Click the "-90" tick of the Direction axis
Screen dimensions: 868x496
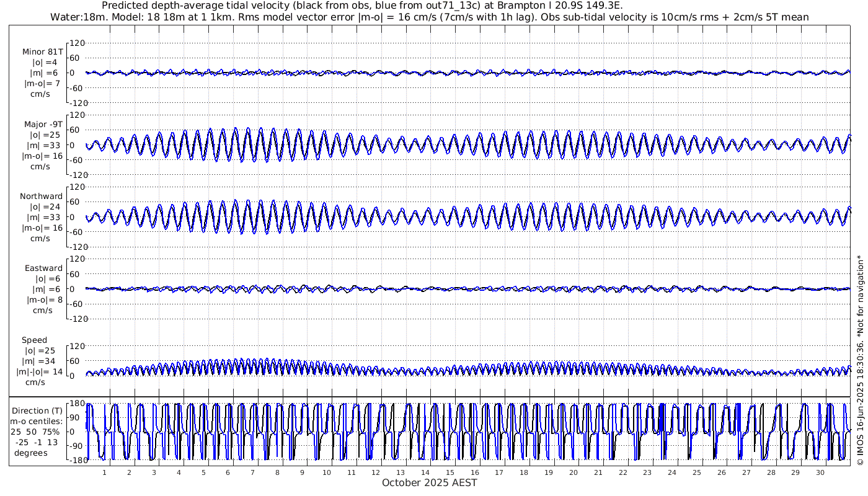tap(76, 445)
